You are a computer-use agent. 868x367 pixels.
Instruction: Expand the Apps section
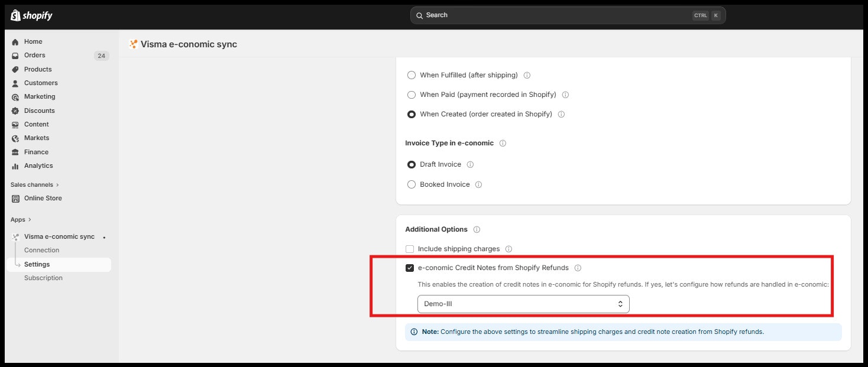(21, 220)
